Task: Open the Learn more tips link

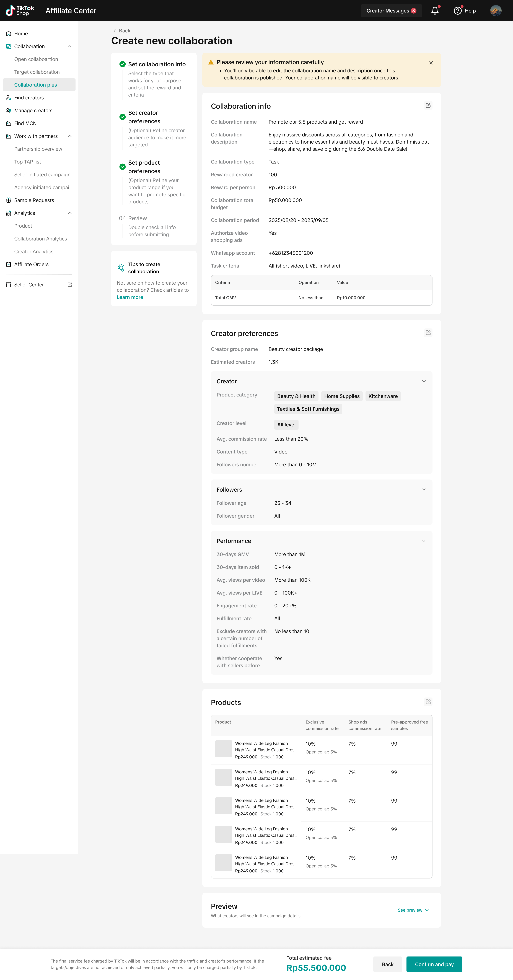Action: point(130,297)
